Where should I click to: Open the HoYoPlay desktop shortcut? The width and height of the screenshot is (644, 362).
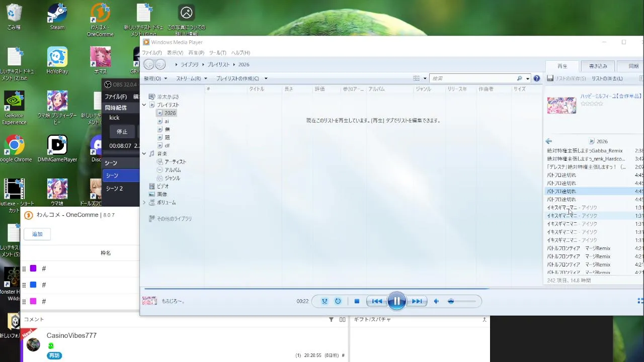coord(57,60)
